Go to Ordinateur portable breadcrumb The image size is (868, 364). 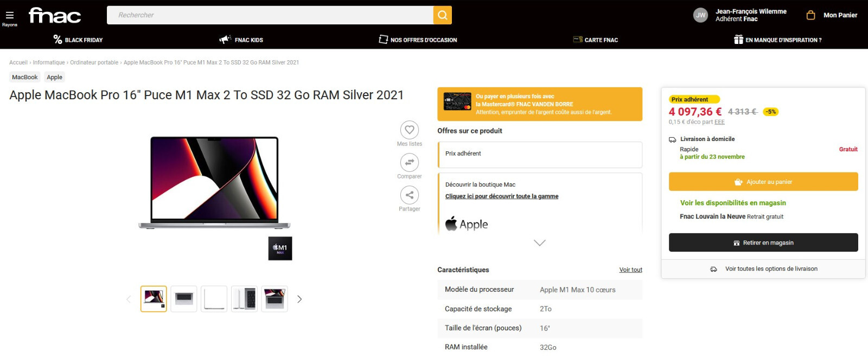click(94, 62)
